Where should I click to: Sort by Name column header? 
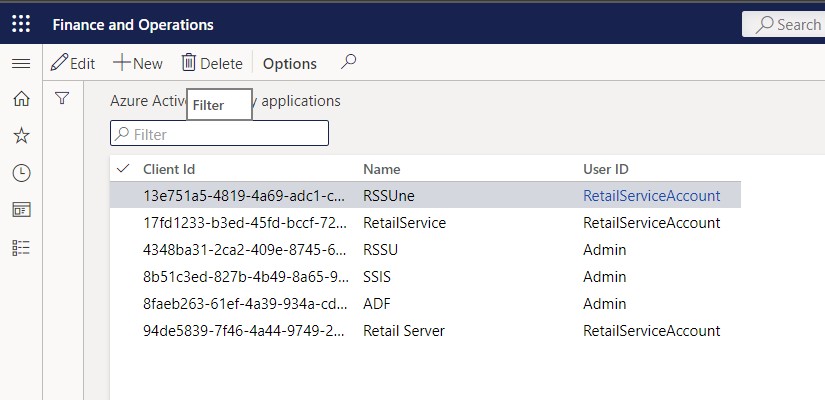click(381, 169)
